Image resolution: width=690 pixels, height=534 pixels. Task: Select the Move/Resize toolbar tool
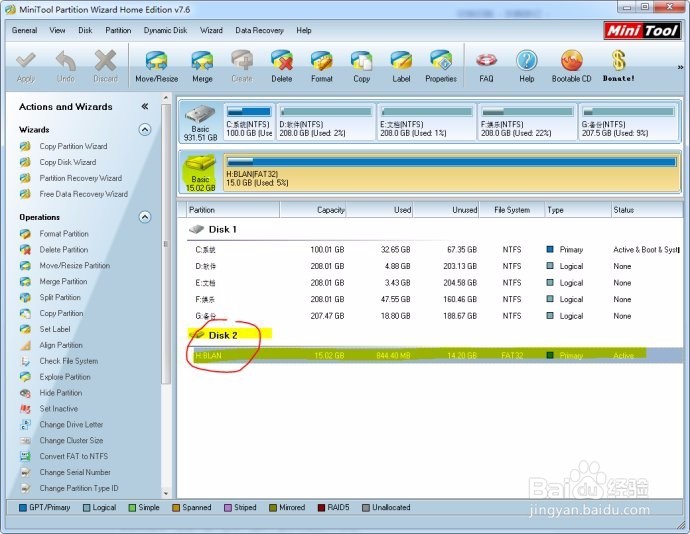coord(157,66)
